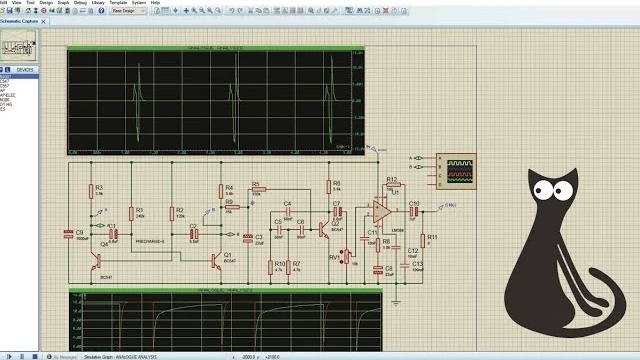Open the Design menu
Viewport: 640px width, 360px height.
[46, 2]
